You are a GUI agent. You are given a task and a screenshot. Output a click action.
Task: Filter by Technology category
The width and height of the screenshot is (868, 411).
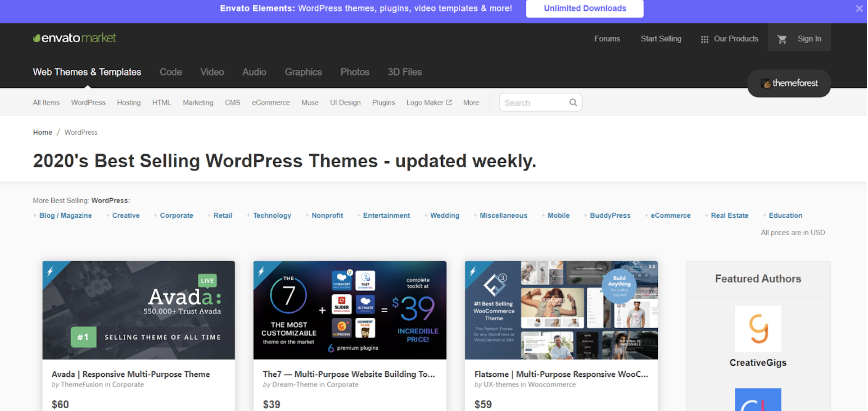272,215
